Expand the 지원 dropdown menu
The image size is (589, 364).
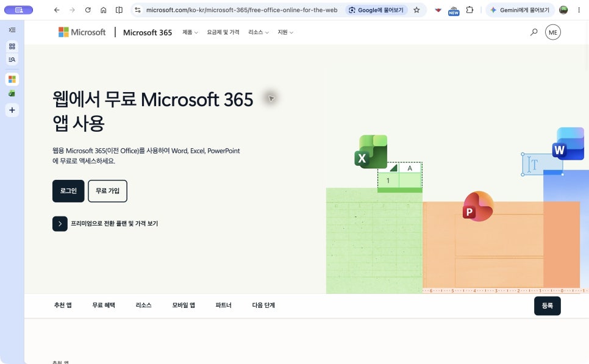coord(285,32)
